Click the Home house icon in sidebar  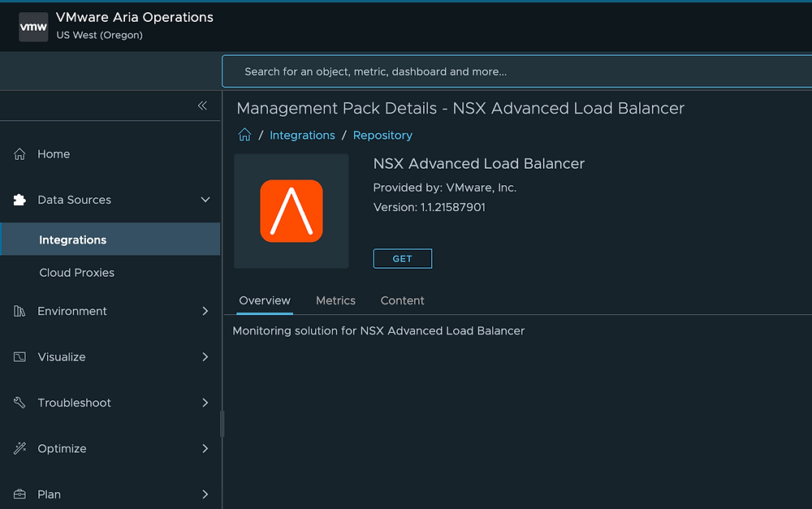point(19,153)
